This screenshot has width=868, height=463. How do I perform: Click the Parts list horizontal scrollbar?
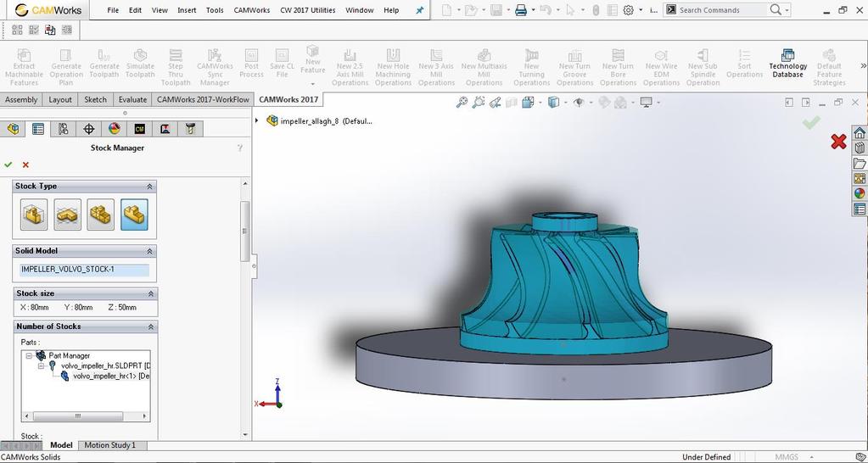point(77,416)
